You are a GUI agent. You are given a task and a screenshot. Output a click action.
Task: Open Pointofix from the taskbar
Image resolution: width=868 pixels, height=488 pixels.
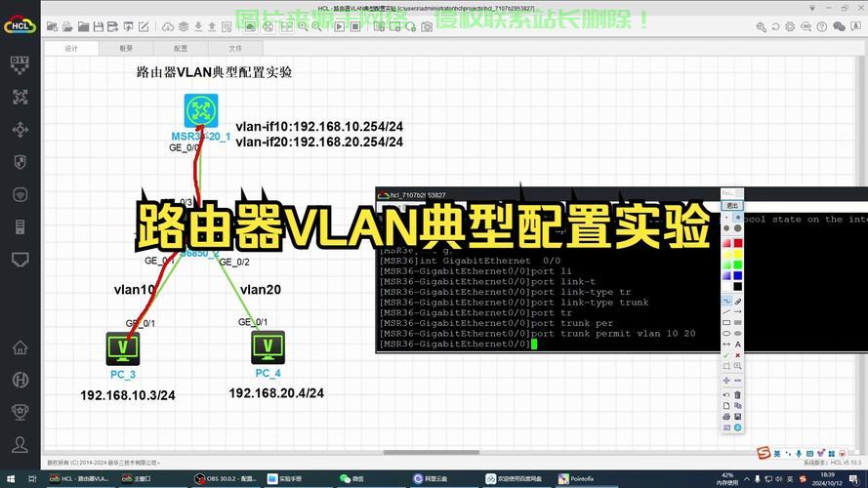click(x=576, y=478)
